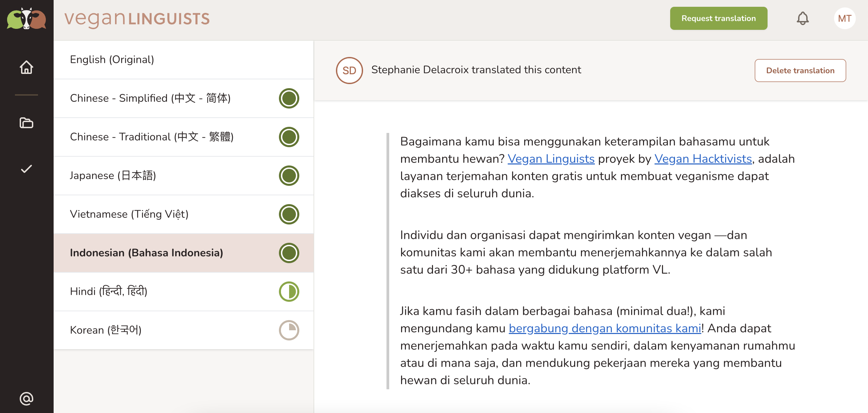Click the Delete translation button
The width and height of the screenshot is (868, 413).
(800, 70)
